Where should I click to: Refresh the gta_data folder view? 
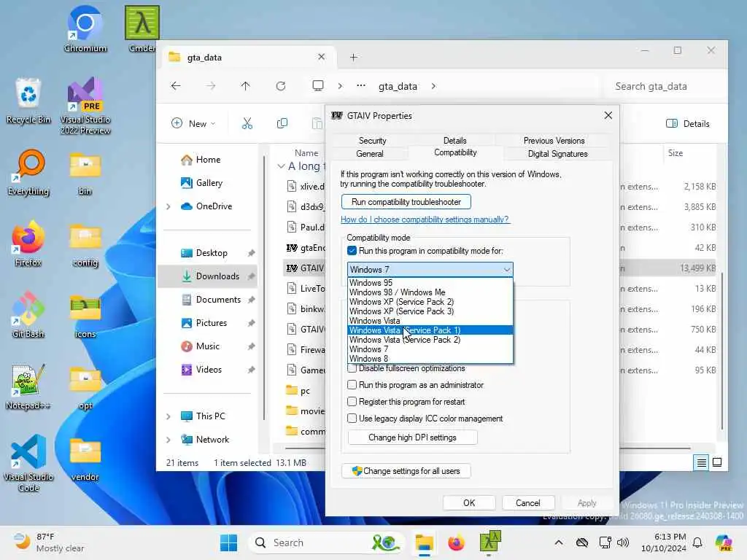coord(281,86)
